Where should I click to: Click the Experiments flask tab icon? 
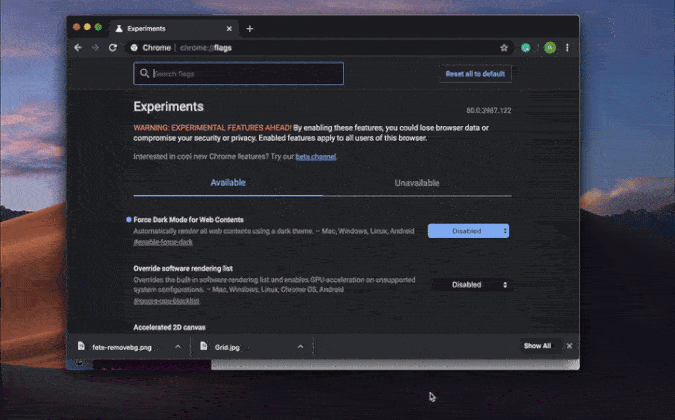pos(119,29)
